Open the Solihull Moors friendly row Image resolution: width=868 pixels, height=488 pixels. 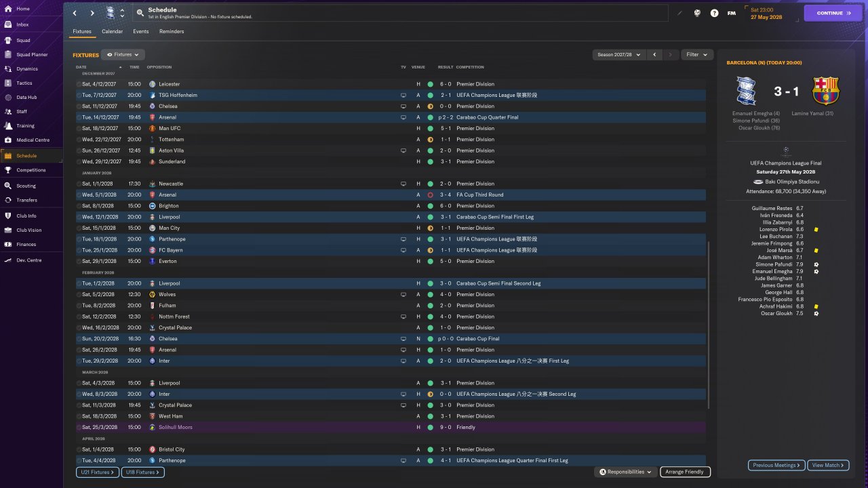(x=391, y=427)
